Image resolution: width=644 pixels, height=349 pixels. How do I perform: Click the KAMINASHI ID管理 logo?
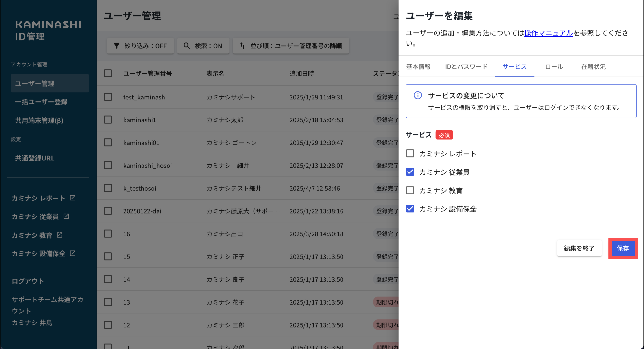pos(48,31)
